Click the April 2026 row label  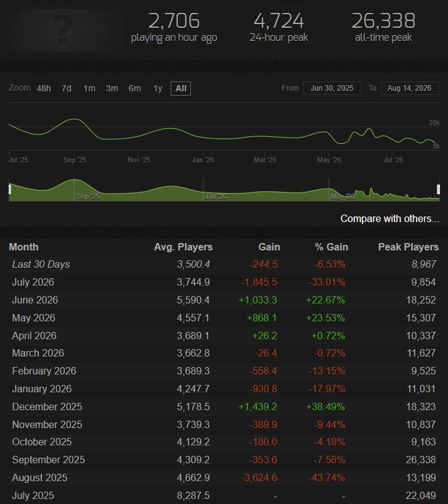(x=34, y=336)
